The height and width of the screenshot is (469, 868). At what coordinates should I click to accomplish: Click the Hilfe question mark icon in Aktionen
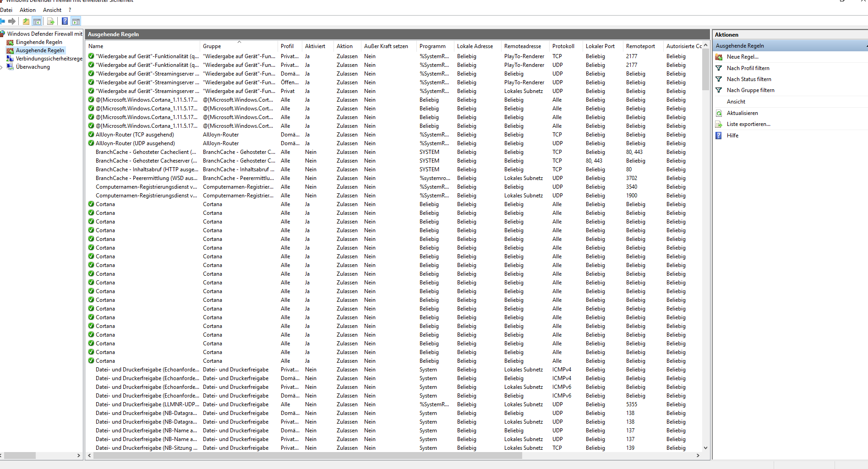click(719, 136)
